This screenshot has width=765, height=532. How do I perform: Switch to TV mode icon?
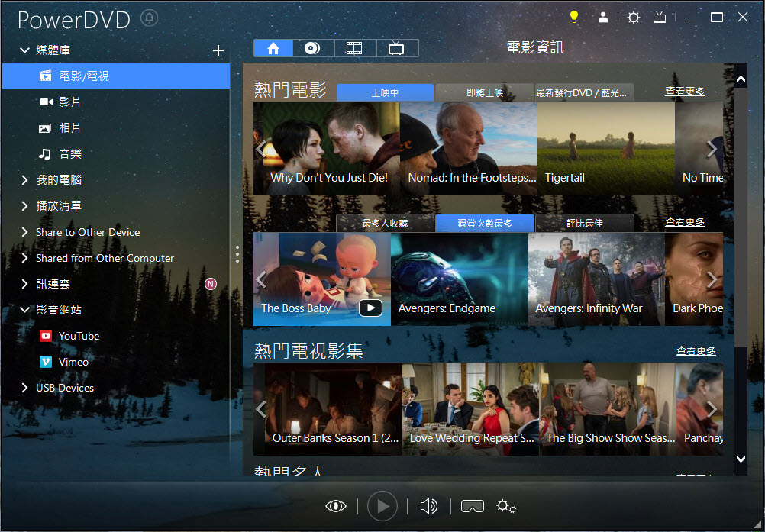click(x=660, y=17)
